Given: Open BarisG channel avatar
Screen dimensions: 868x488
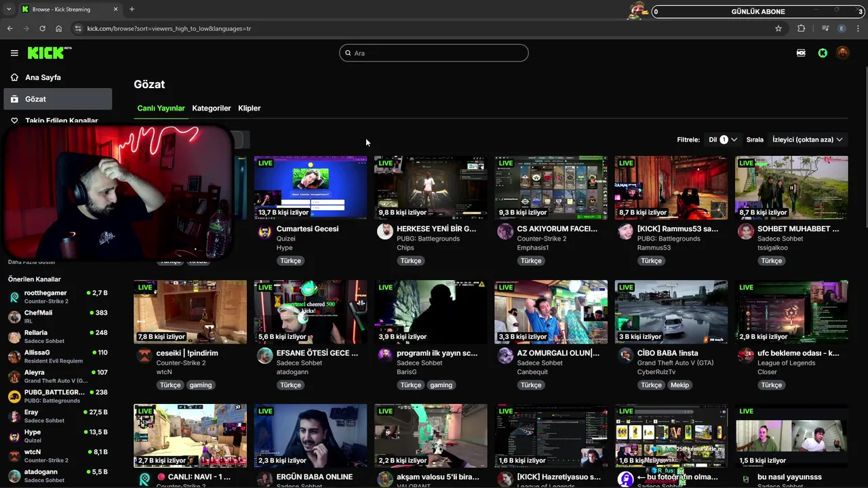Looking at the screenshot, I should pos(385,356).
